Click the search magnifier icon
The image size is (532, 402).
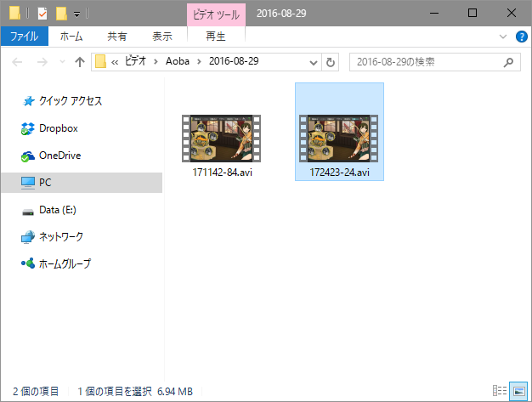tap(508, 62)
